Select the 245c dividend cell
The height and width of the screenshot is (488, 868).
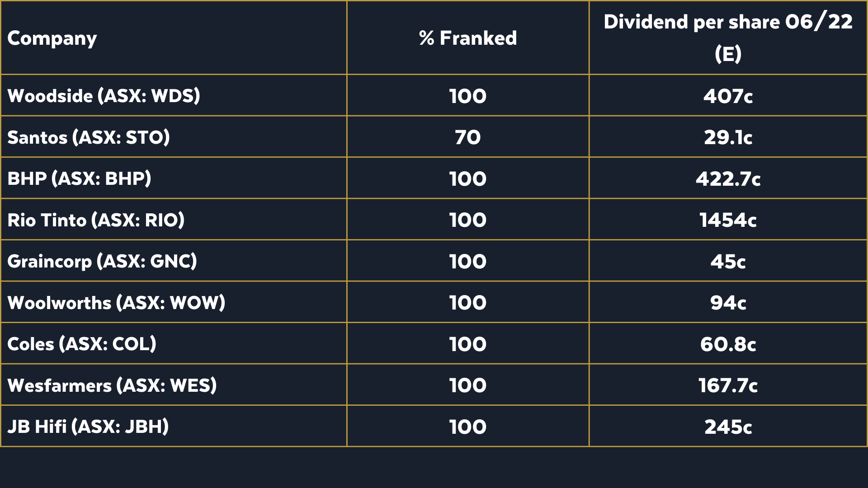coord(728,427)
